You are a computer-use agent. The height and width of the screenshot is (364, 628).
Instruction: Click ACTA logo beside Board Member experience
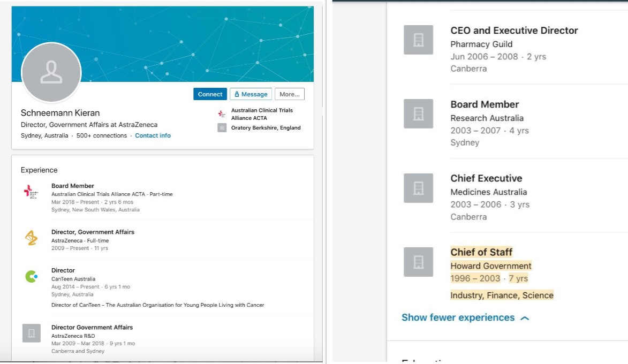click(31, 192)
